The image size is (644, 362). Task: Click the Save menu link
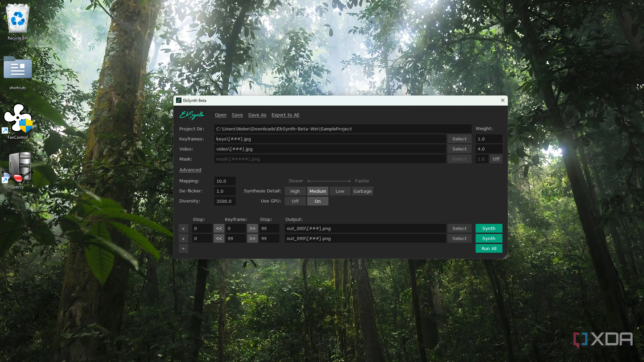click(x=237, y=115)
